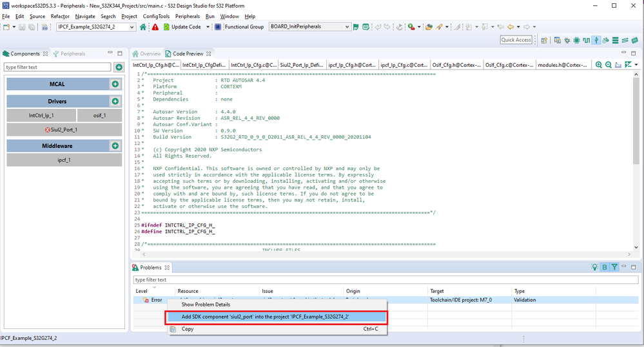The width and height of the screenshot is (644, 347).
Task: Click the Save All toolbar icon
Action: coord(32,27)
